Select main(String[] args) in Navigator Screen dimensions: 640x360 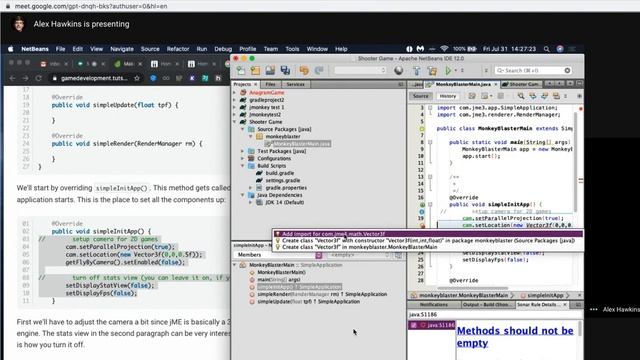point(279,280)
